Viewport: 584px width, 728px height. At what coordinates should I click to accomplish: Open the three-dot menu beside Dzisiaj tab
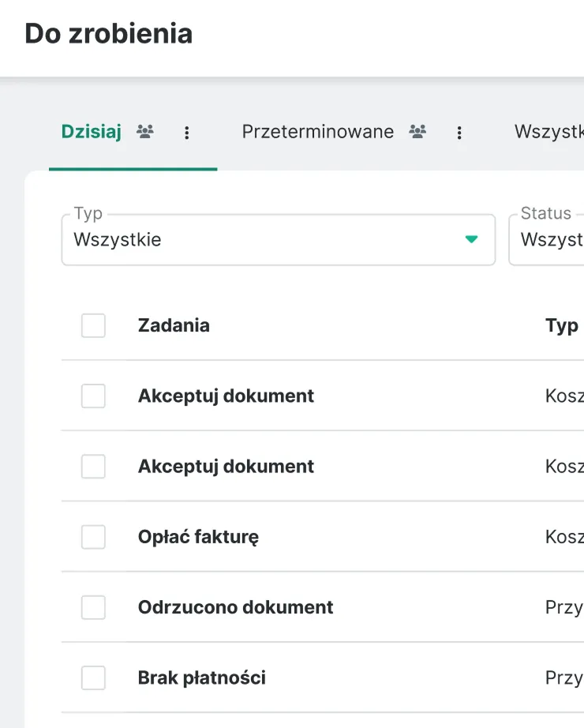point(187,133)
